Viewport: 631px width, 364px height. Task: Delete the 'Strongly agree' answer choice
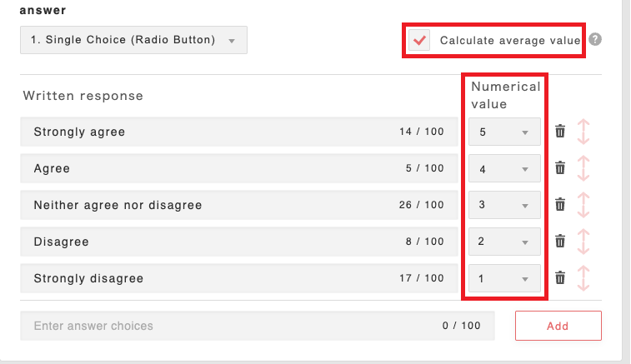(560, 132)
